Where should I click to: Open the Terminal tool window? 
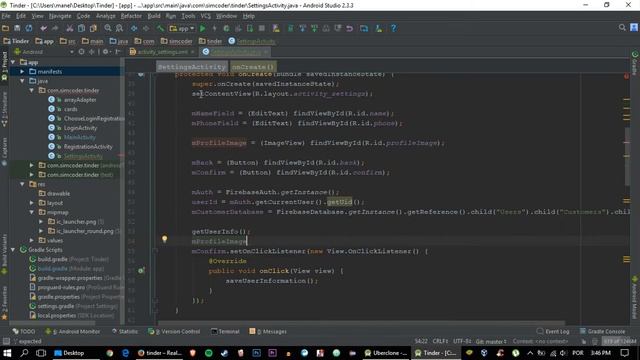pos(225,331)
